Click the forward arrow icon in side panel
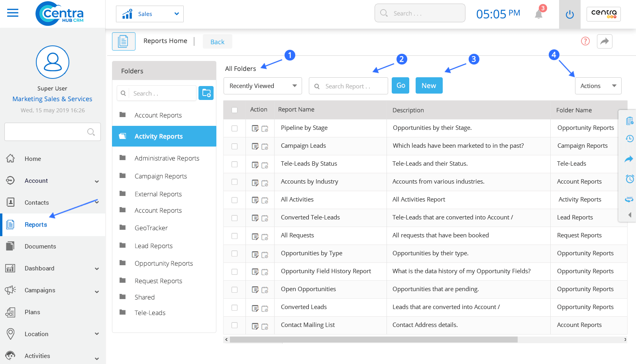The width and height of the screenshot is (636, 364). pos(629,159)
